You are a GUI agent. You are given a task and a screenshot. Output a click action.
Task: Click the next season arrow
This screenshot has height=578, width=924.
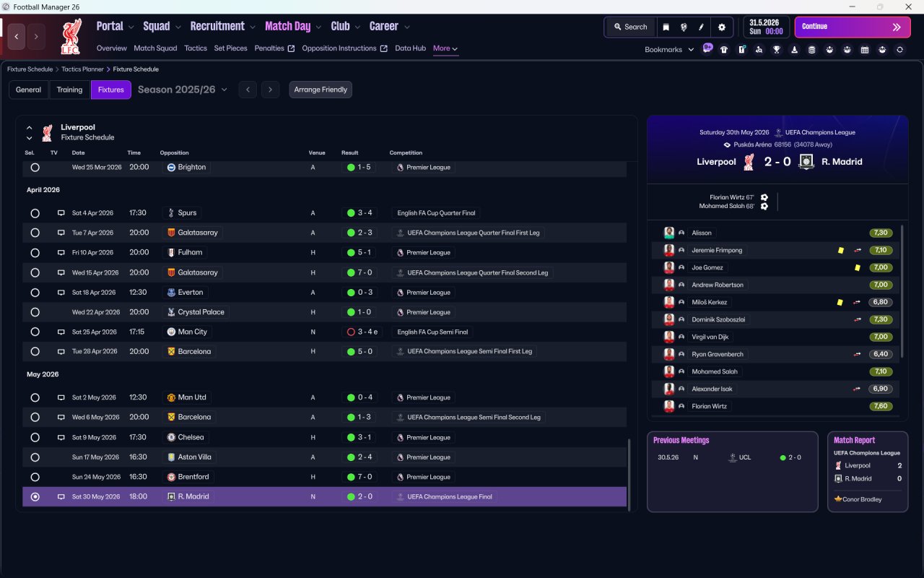(x=270, y=90)
